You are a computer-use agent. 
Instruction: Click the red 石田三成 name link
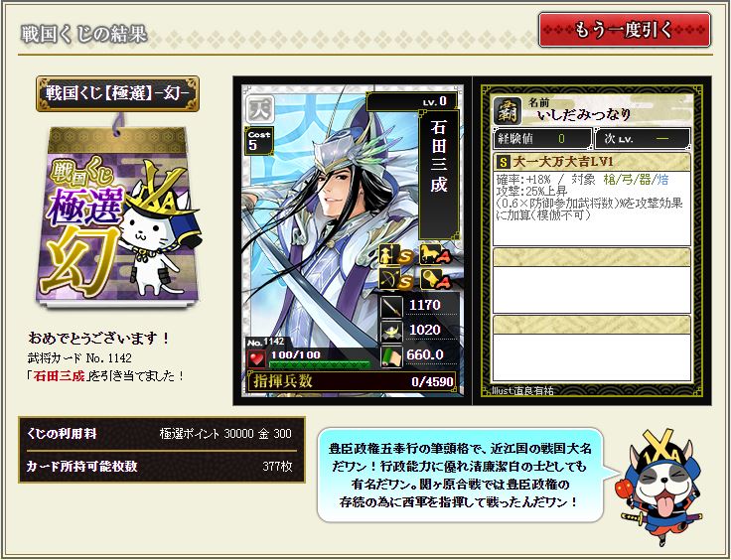(60, 376)
